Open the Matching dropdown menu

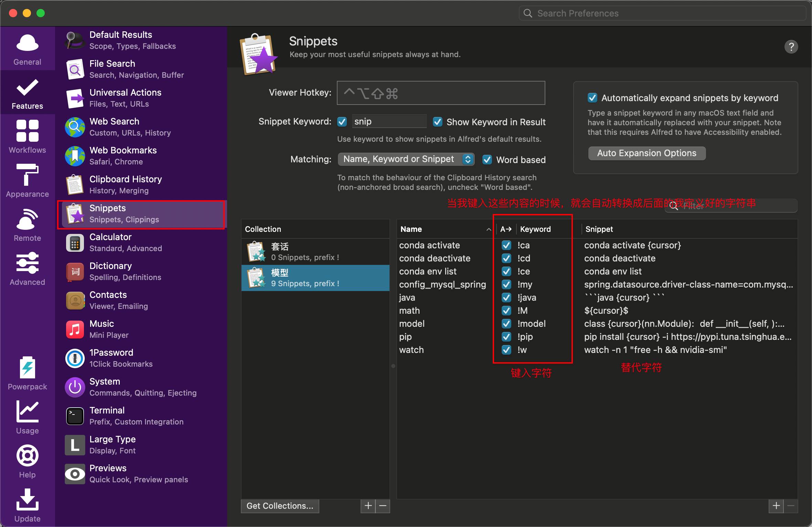click(x=406, y=159)
